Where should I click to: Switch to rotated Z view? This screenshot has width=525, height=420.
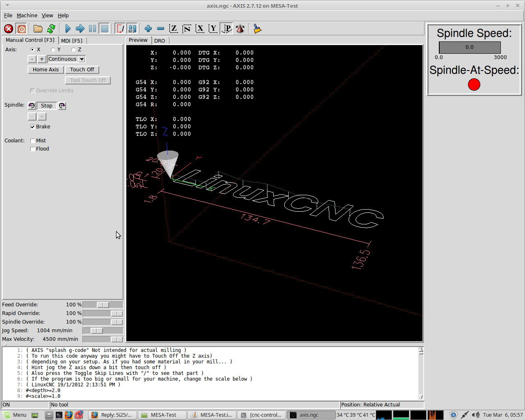tap(187, 29)
